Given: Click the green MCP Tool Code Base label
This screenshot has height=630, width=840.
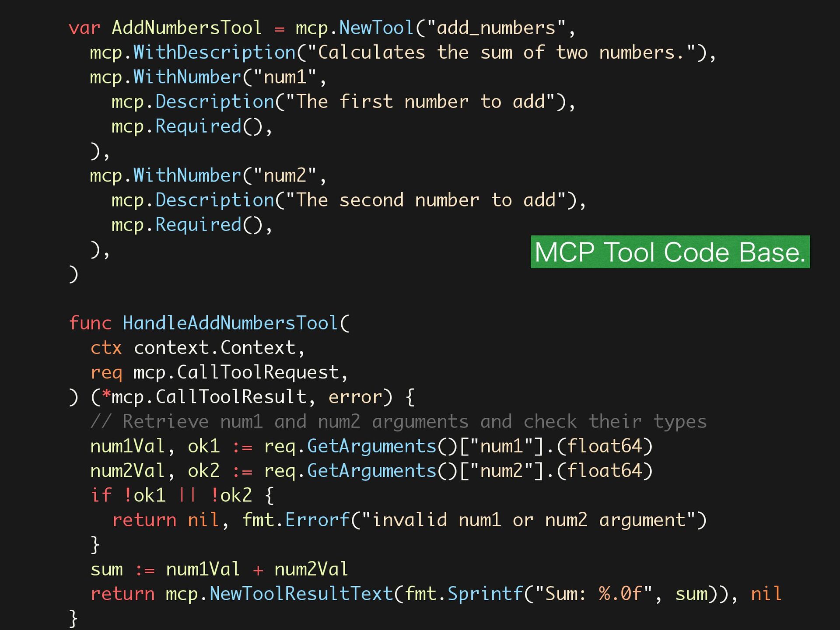Looking at the screenshot, I should 669,252.
